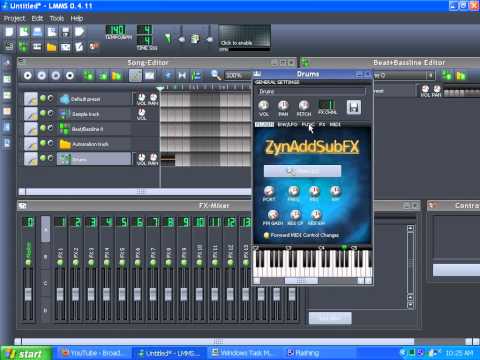Click the tempo 140 display

pos(116,29)
